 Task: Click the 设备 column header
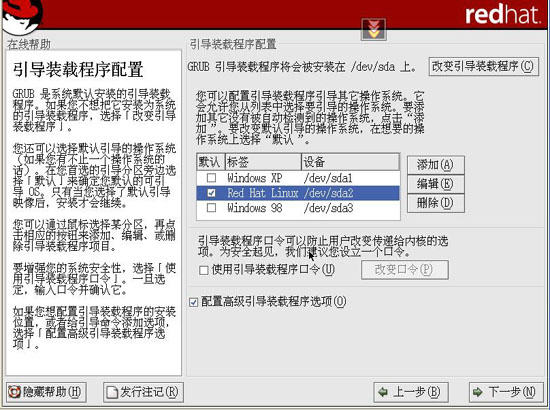(350, 162)
